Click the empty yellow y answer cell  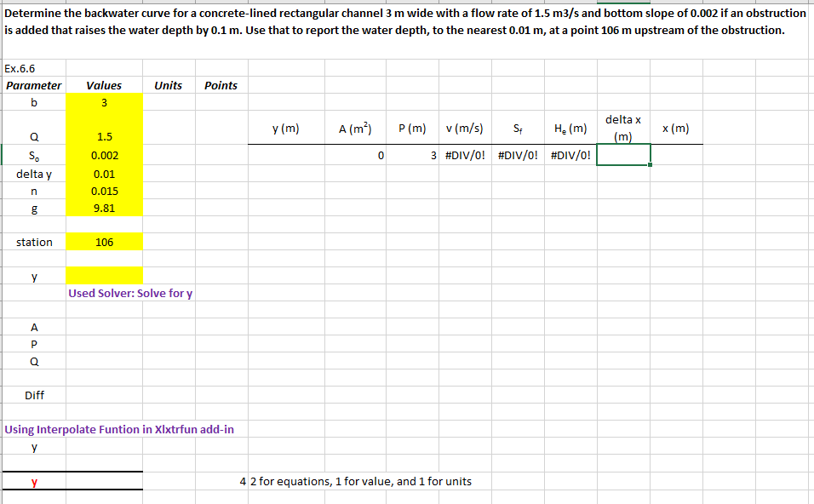(x=105, y=276)
